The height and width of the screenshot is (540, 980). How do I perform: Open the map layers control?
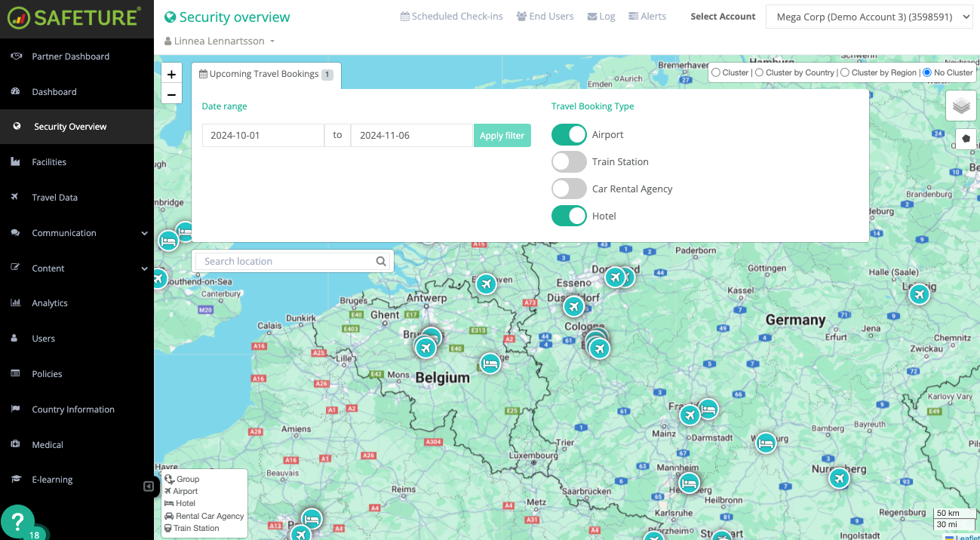960,105
